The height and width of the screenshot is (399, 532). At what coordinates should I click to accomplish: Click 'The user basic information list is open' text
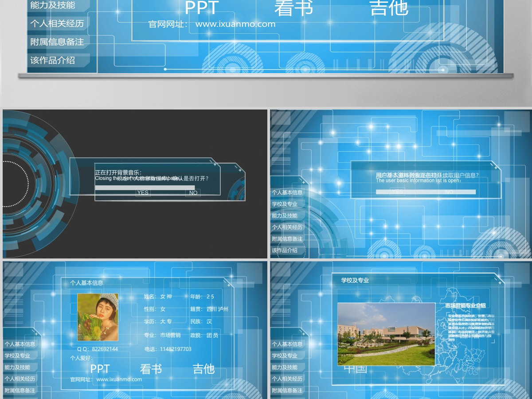click(x=419, y=180)
